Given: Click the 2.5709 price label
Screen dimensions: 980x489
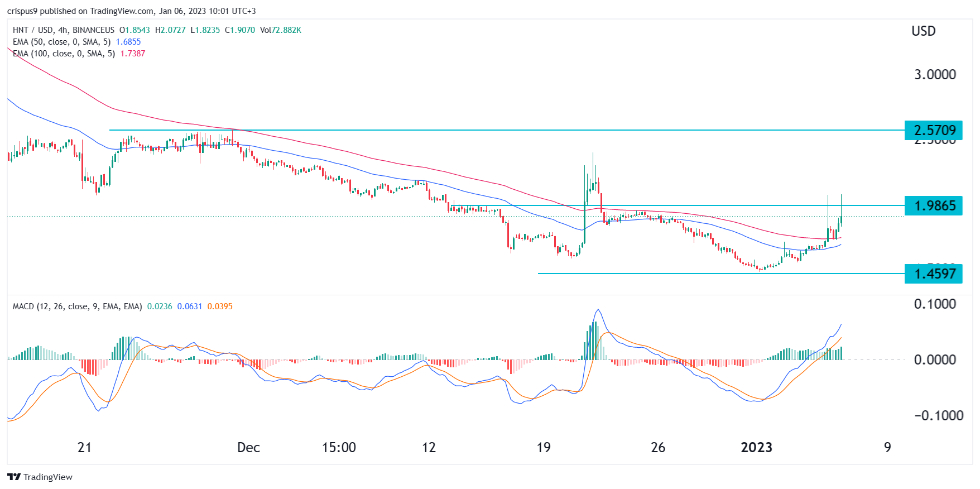Looking at the screenshot, I should click(x=934, y=130).
